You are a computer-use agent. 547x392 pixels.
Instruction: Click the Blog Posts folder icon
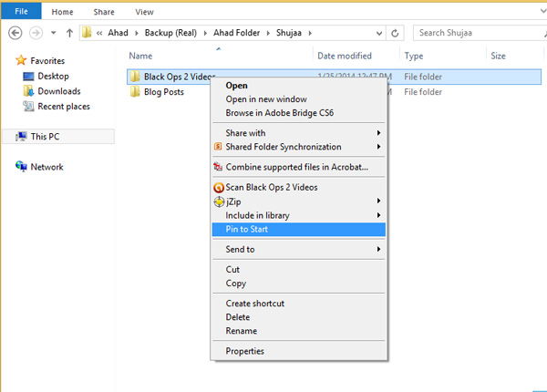tap(135, 92)
